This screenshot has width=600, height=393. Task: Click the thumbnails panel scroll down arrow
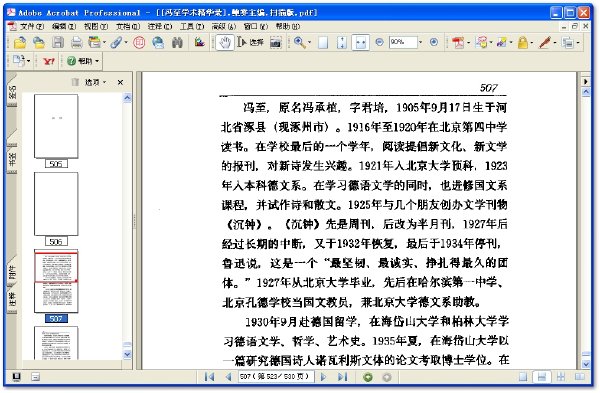coord(127,354)
